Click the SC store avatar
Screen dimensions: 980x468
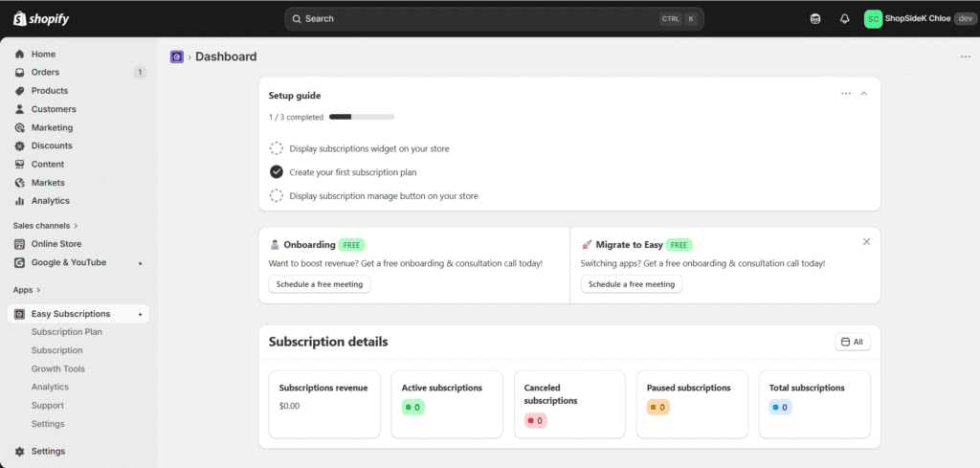873,19
